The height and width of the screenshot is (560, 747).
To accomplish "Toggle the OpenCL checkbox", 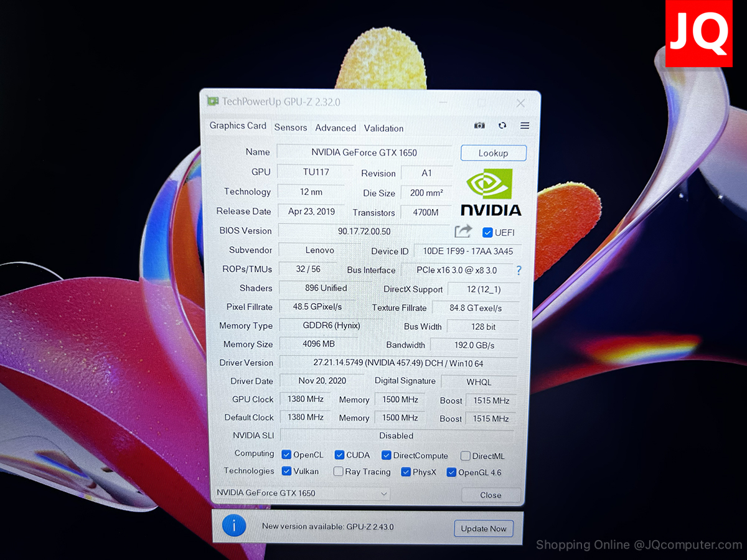I will coord(287,455).
